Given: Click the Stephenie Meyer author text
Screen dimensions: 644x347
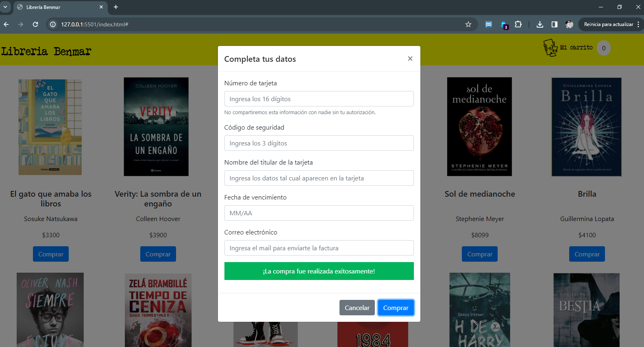Looking at the screenshot, I should point(480,219).
